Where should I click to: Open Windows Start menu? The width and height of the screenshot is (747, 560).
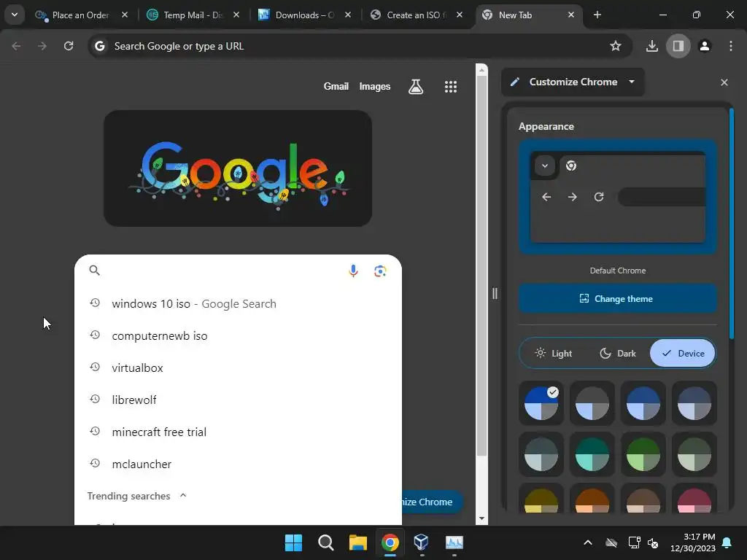click(x=293, y=542)
